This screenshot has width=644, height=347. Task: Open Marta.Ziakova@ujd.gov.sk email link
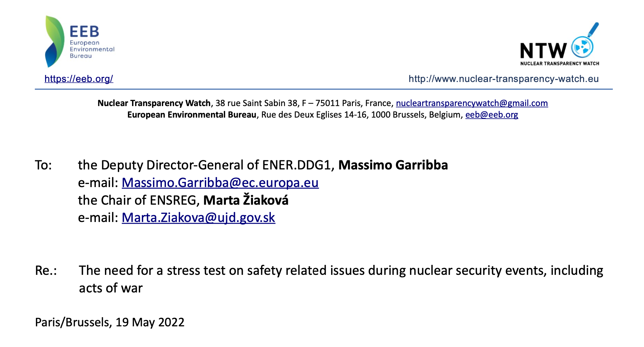pos(198,218)
